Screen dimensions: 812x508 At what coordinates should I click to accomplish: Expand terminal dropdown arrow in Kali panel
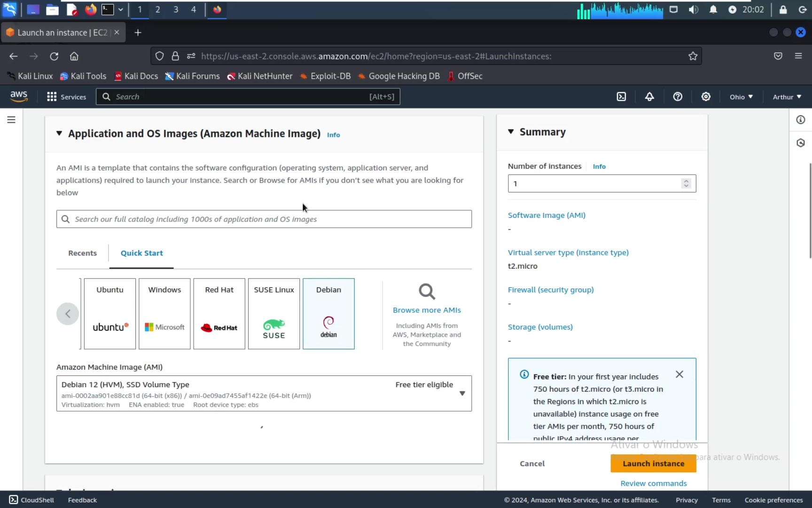coord(121,9)
